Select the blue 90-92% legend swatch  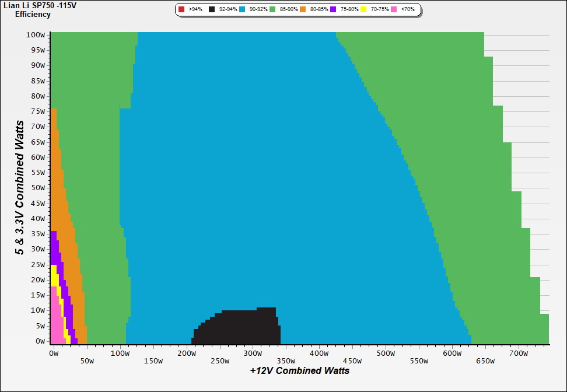pyautogui.click(x=242, y=10)
